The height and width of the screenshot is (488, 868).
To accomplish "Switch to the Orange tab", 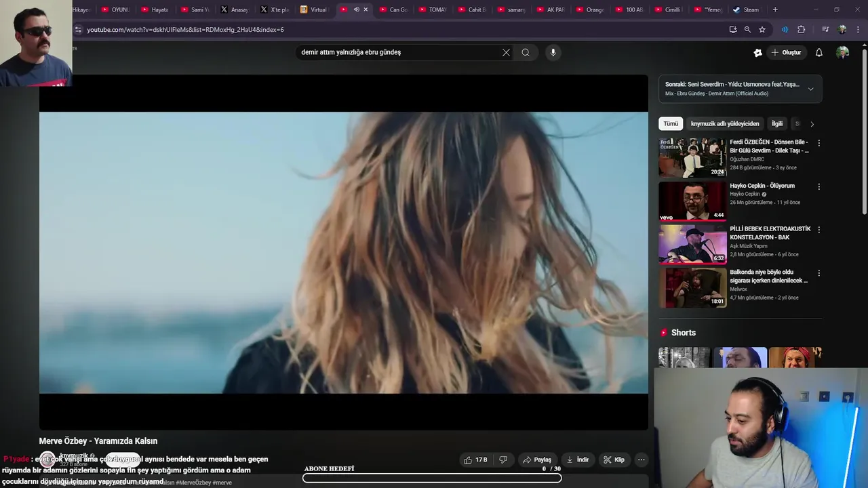I will 590,9.
